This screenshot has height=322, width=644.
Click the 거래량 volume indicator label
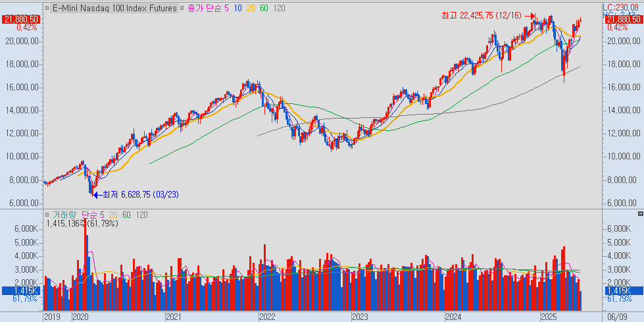64,215
